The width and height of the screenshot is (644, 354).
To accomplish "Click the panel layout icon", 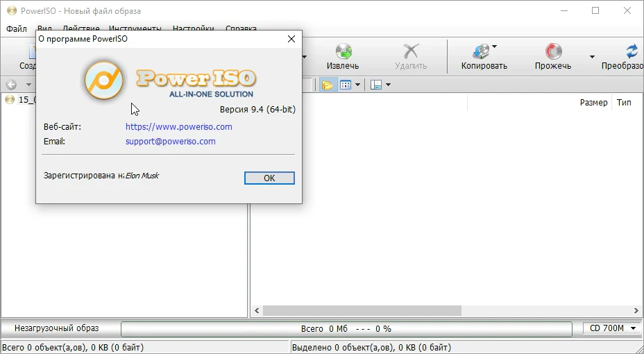I will (376, 85).
